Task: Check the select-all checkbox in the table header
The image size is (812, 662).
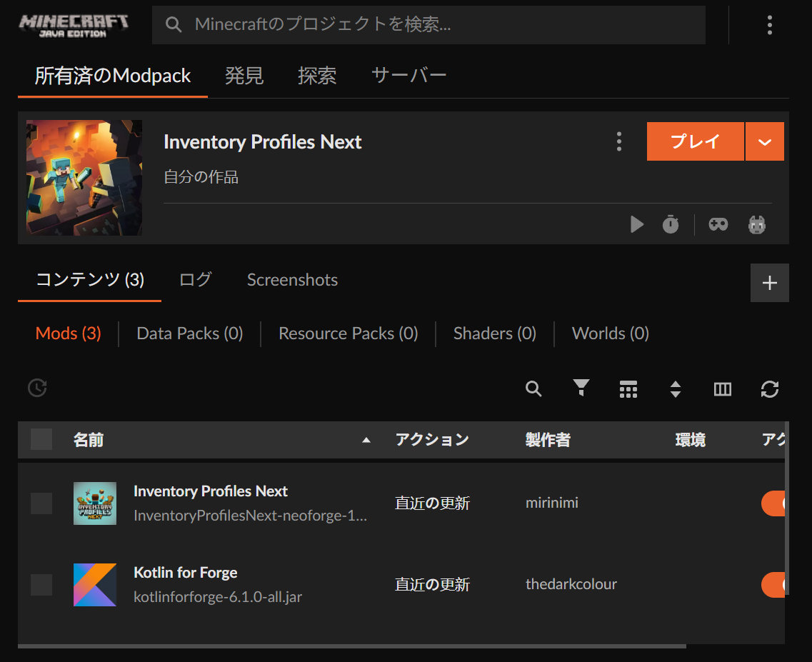Action: coord(41,439)
